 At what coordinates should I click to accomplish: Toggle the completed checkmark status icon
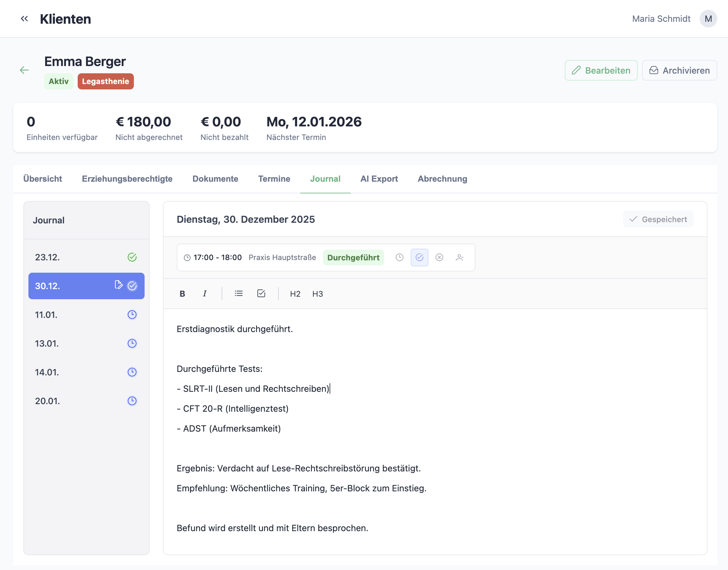point(420,257)
